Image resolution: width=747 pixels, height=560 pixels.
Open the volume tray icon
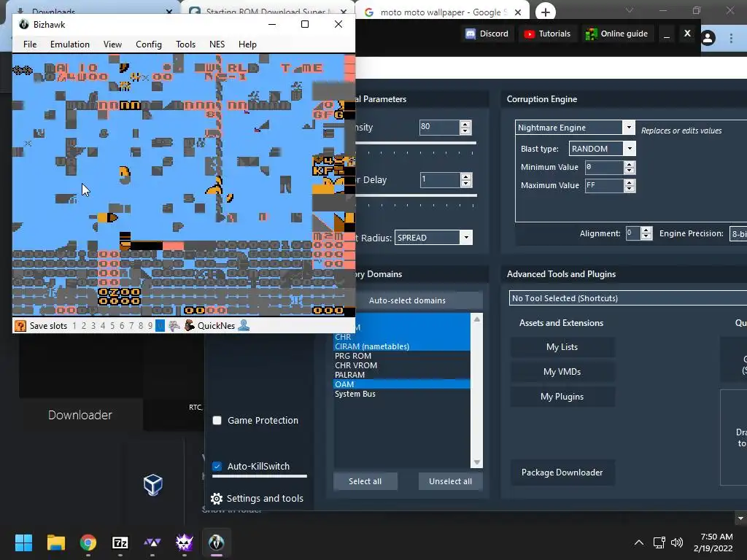[676, 542]
